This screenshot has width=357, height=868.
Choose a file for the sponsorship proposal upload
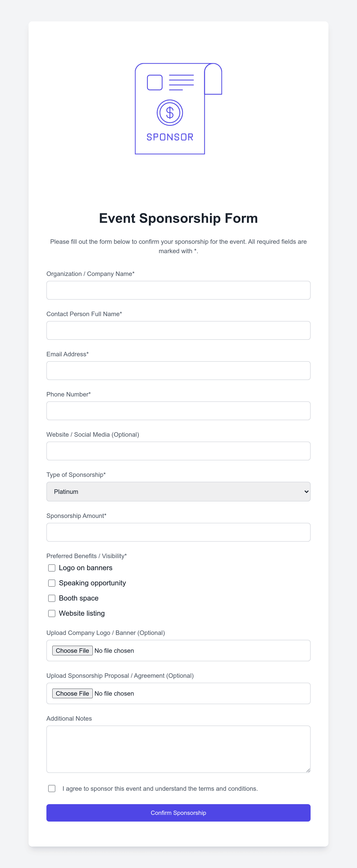[x=73, y=693]
